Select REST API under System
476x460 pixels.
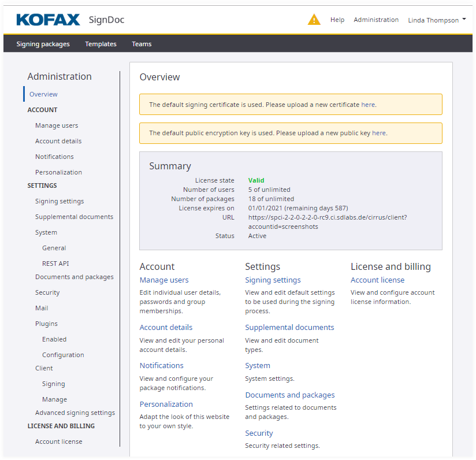click(55, 264)
